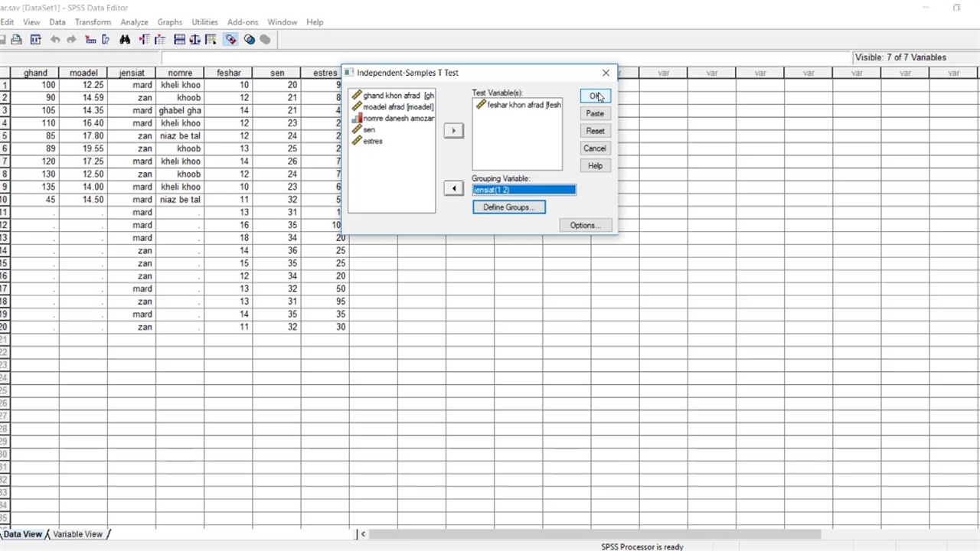Click the Weight Cases scale icon

pos(195,40)
